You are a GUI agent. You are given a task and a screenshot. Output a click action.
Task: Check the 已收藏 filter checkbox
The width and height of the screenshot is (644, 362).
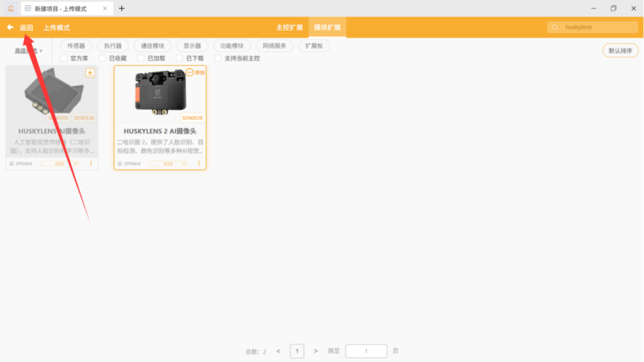(x=102, y=58)
